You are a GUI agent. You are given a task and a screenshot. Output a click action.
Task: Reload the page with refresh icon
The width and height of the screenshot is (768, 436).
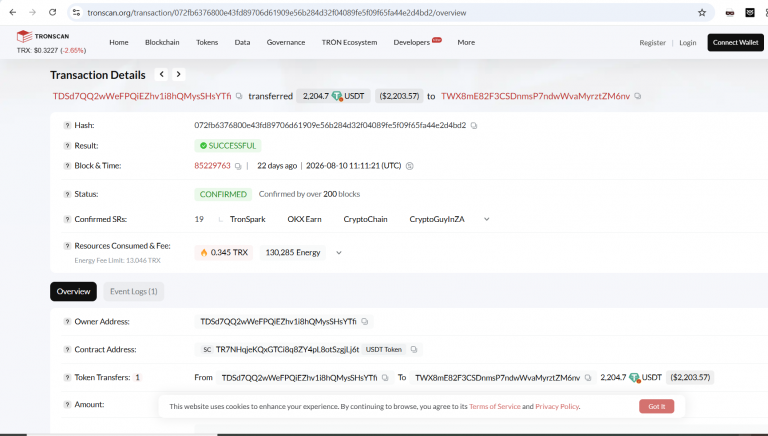pyautogui.click(x=52, y=12)
